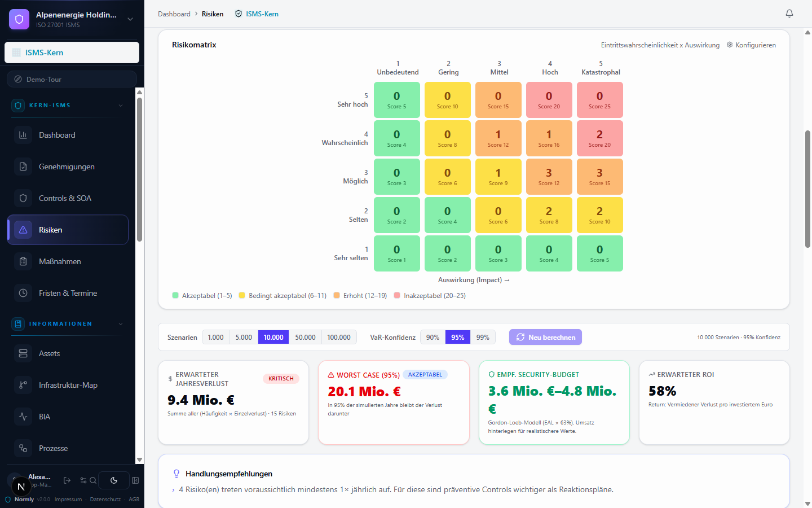Set VaR-Konfidenz to 90%
The image size is (812, 508).
pyautogui.click(x=433, y=337)
